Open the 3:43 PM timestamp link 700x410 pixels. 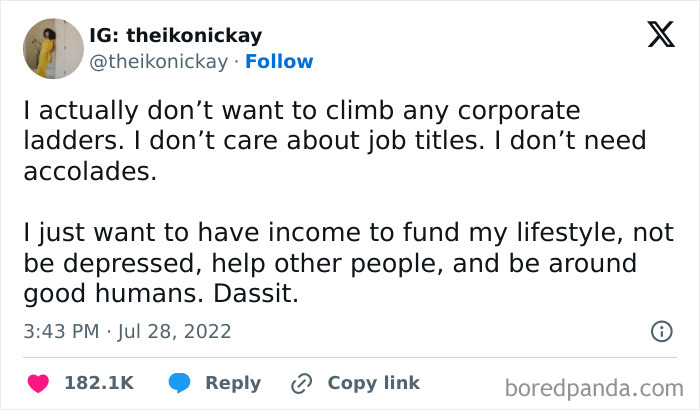point(61,331)
